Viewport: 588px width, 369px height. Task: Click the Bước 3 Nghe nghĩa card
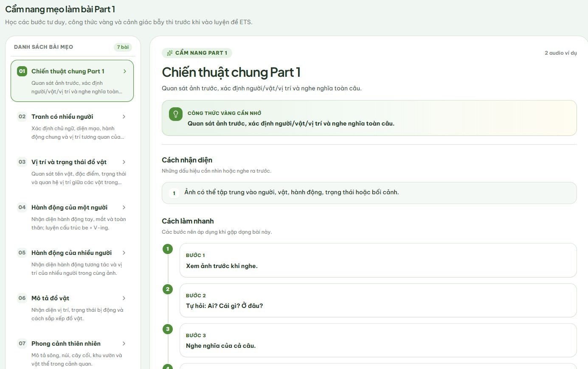point(378,340)
